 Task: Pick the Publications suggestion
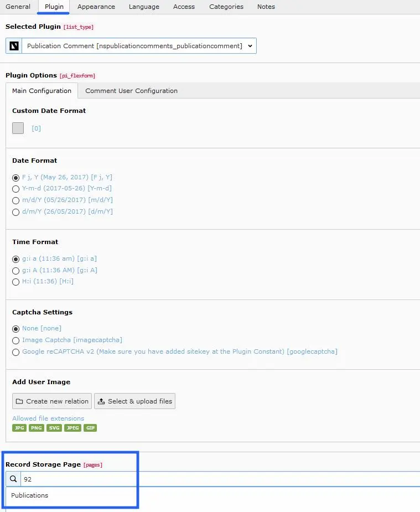pyautogui.click(x=30, y=495)
